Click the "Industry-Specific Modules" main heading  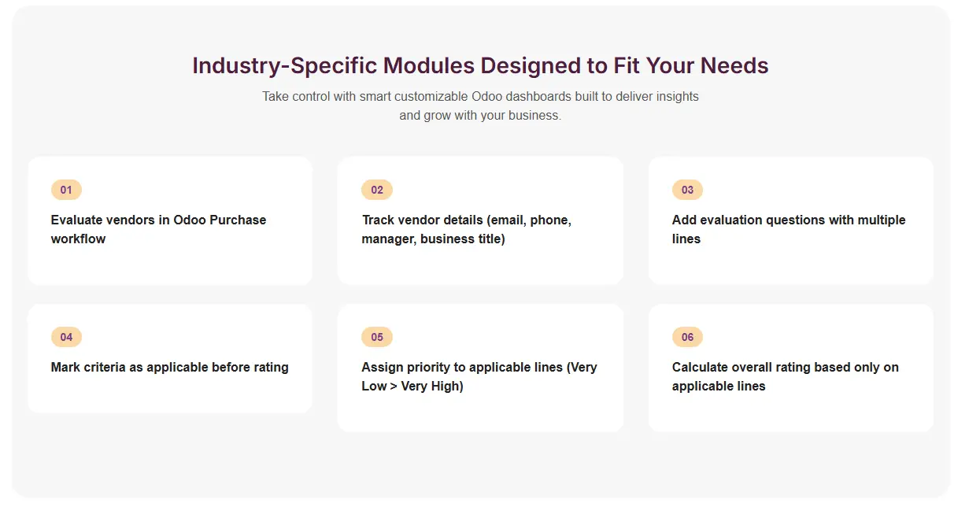480,65
